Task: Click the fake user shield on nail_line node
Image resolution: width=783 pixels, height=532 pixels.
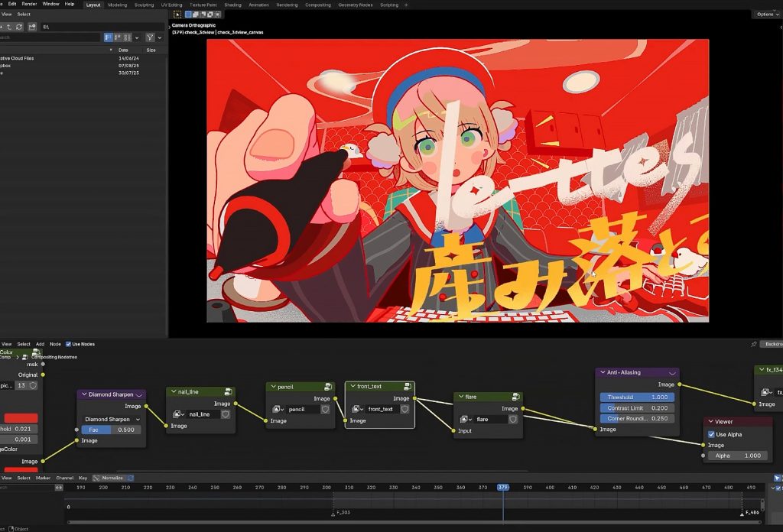Action: [226, 414]
